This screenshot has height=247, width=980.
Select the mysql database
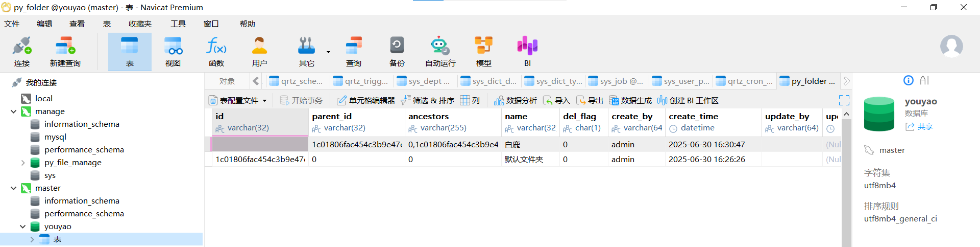[x=55, y=137]
